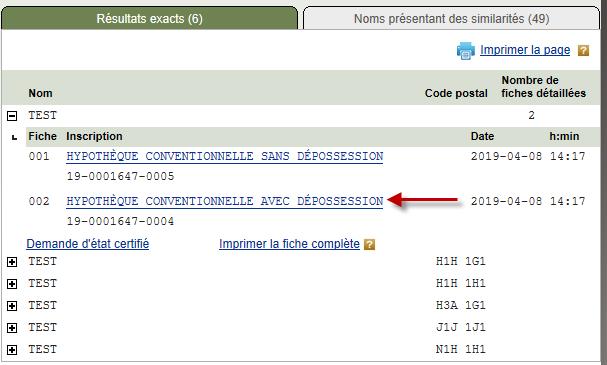This screenshot has width=607, height=365.
Task: Select registration number 19-0001647-0005
Action: [120, 177]
